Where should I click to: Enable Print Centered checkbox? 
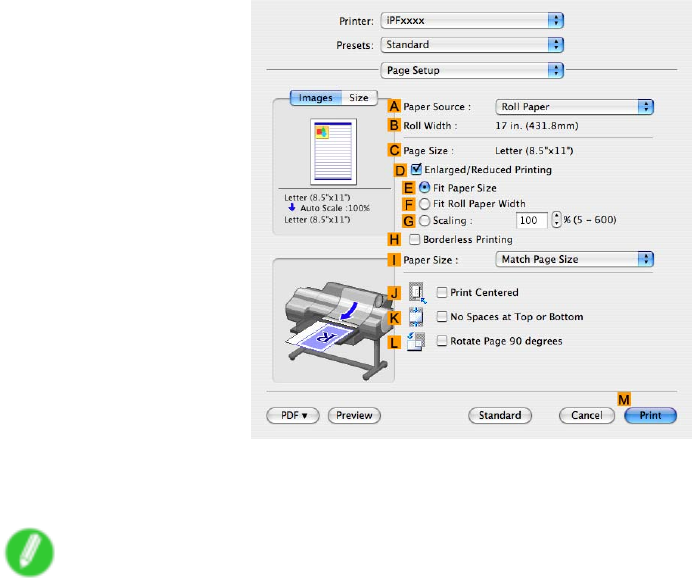[441, 292]
